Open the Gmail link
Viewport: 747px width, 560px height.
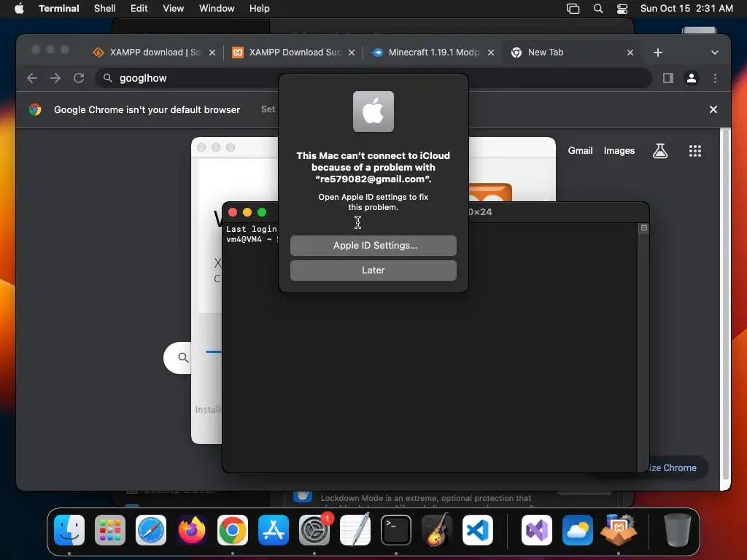tap(580, 150)
